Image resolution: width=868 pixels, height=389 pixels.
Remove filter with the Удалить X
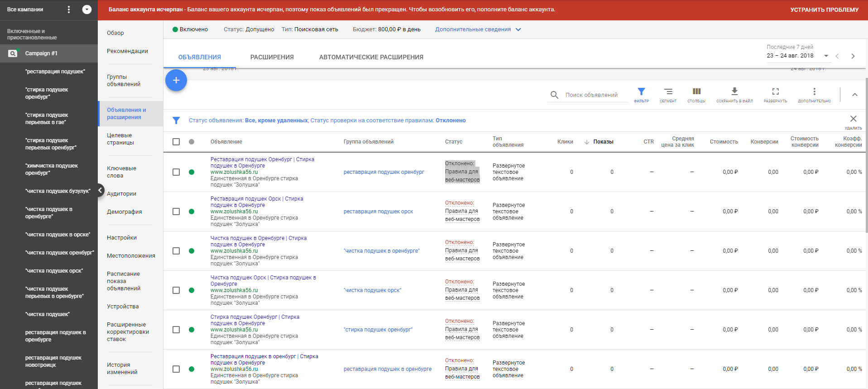[x=854, y=121]
